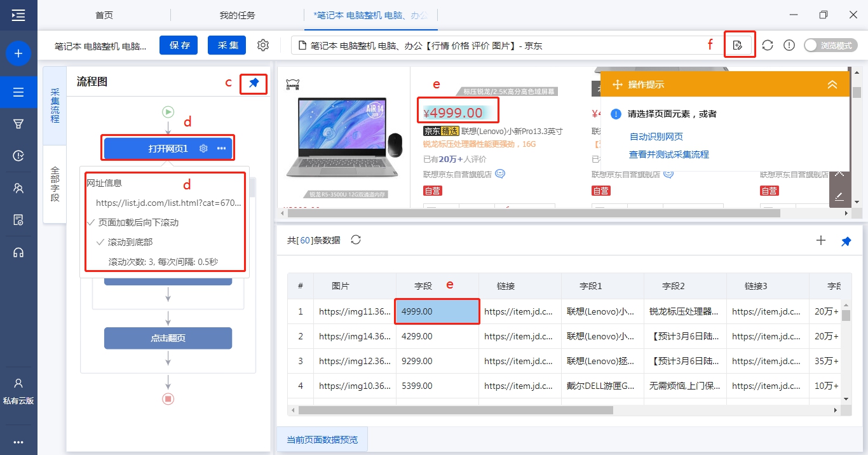Add a new field with plus icon
Viewport: 868px width, 455px height.
tap(821, 240)
